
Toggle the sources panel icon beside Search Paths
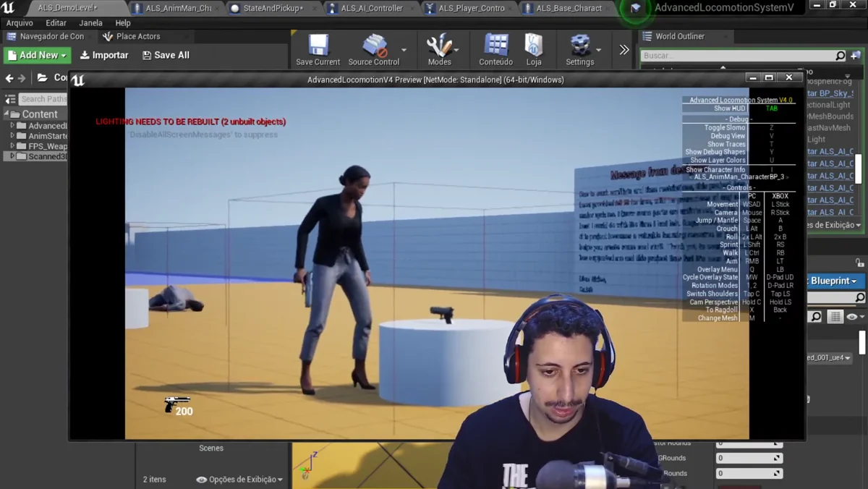click(10, 99)
